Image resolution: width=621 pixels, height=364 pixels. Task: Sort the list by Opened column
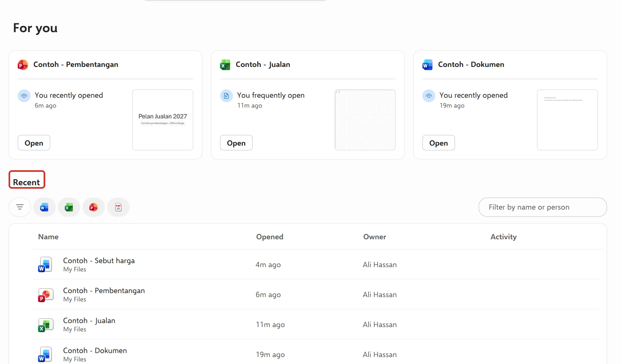(x=270, y=237)
